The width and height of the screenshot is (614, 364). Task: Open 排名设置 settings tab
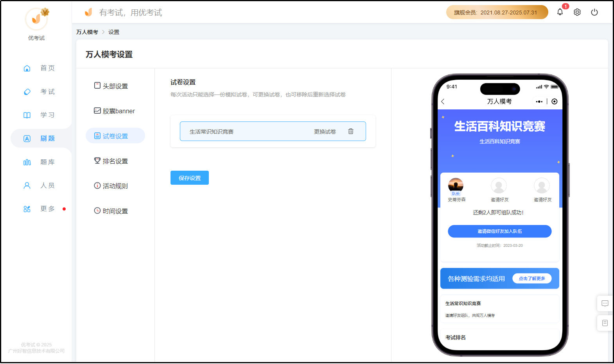115,161
